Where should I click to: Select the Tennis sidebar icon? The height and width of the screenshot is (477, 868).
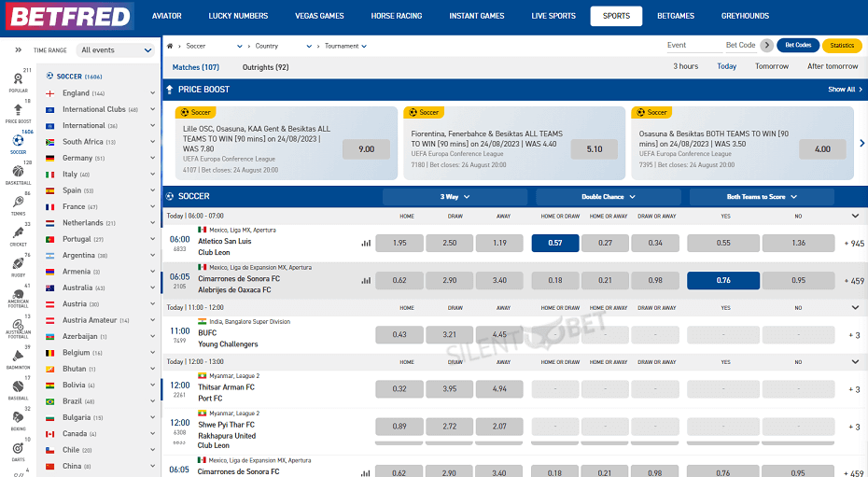point(18,202)
